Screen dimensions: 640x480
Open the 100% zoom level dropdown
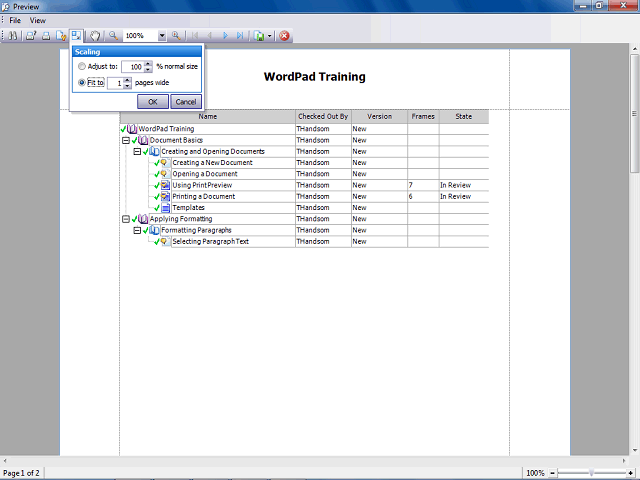tap(162, 36)
